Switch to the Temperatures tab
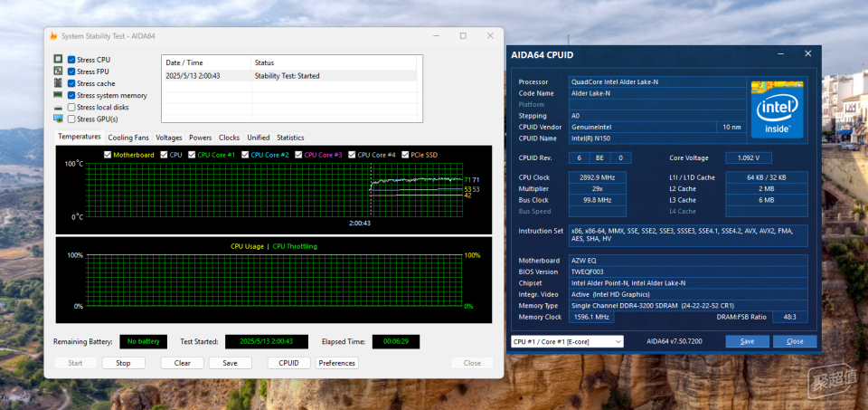The image size is (868, 410). click(80, 137)
